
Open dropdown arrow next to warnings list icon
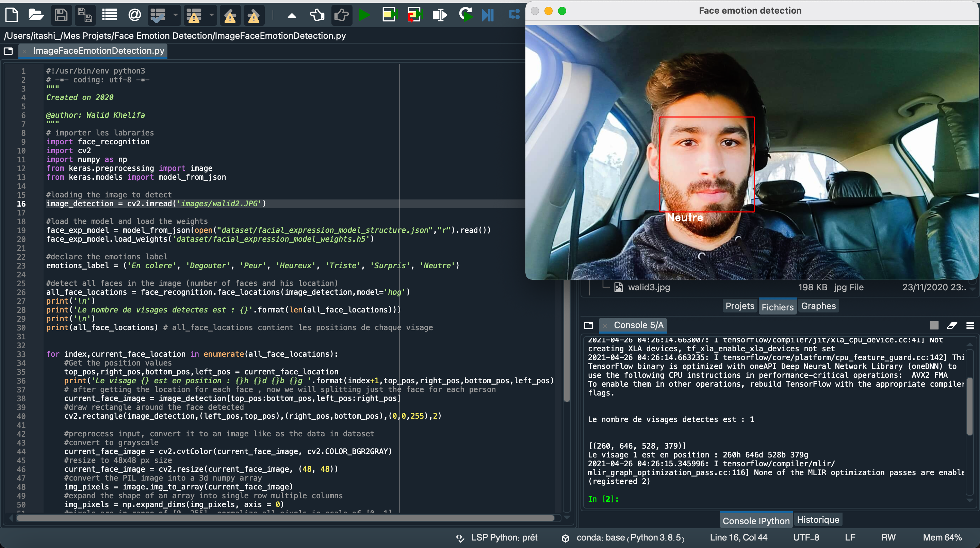click(x=212, y=15)
